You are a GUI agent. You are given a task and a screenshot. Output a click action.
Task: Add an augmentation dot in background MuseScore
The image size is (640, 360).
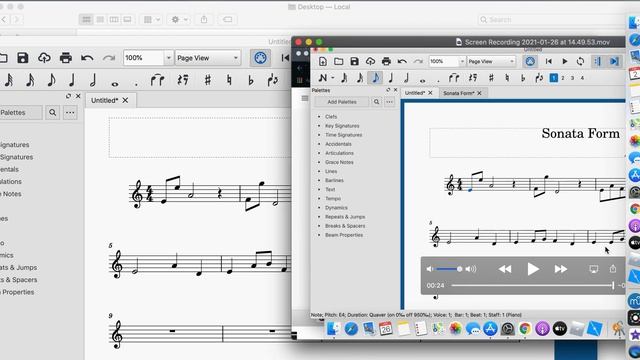click(x=136, y=84)
